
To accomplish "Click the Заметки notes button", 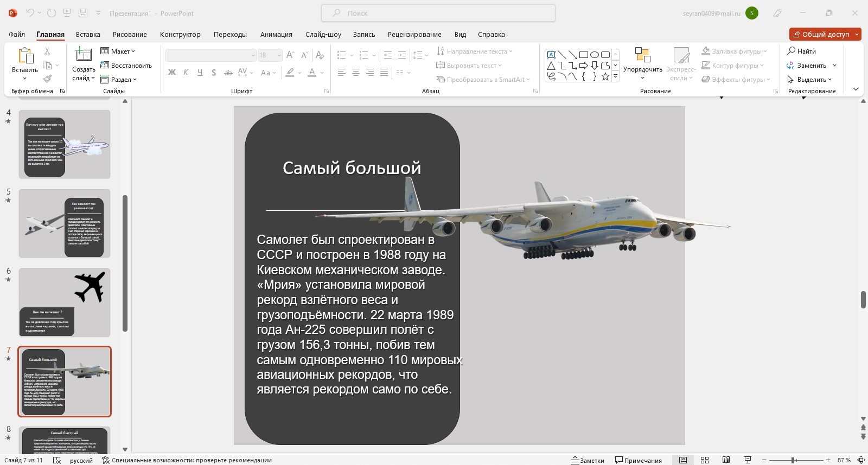I will tap(588, 460).
